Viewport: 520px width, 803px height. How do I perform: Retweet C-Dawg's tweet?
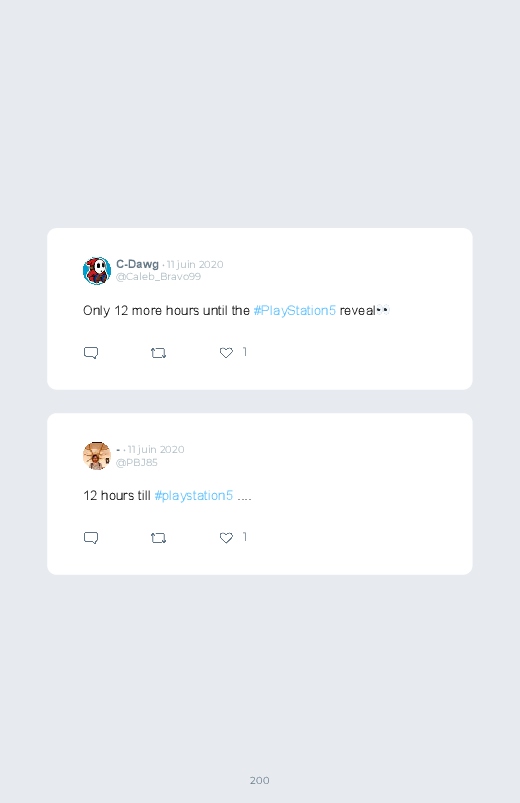point(158,353)
